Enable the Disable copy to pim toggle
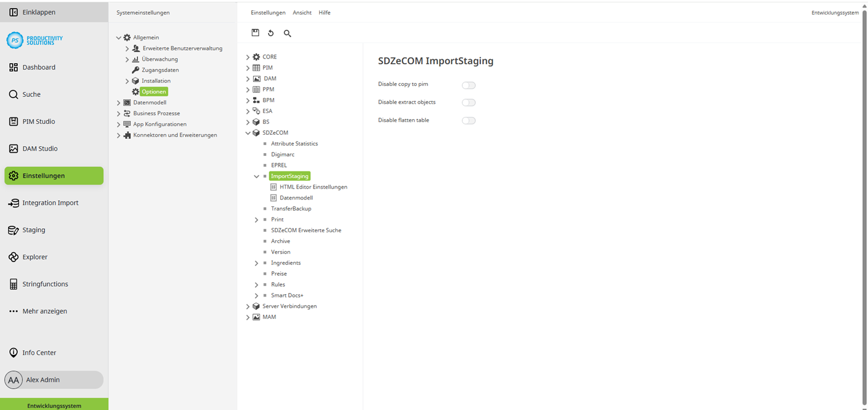Image resolution: width=868 pixels, height=410 pixels. [468, 85]
